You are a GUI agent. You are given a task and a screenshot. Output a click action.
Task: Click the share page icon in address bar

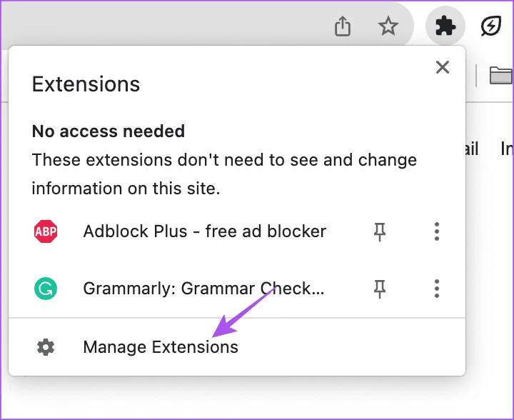(343, 26)
